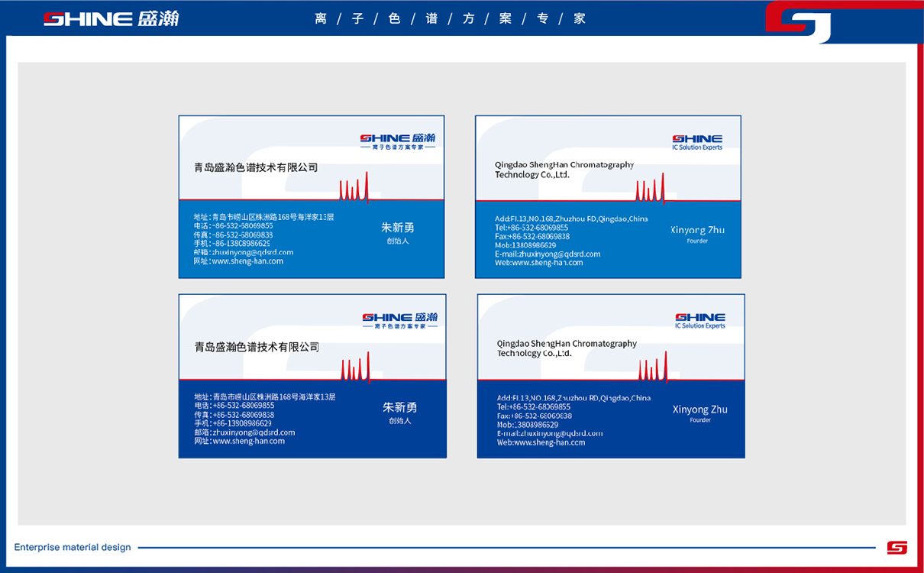
Task: Click 'Founder' on the dark-blue English card
Action: (700, 420)
